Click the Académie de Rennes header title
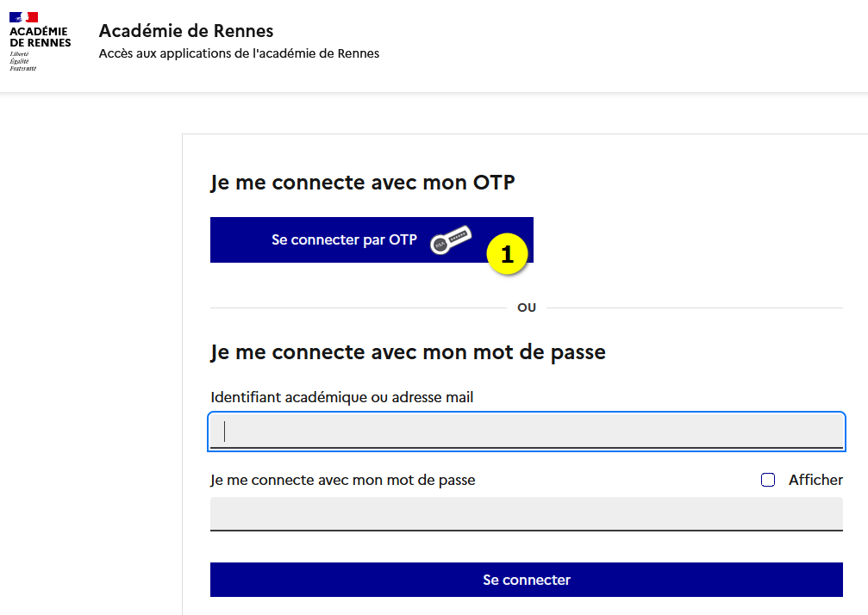 click(x=186, y=31)
